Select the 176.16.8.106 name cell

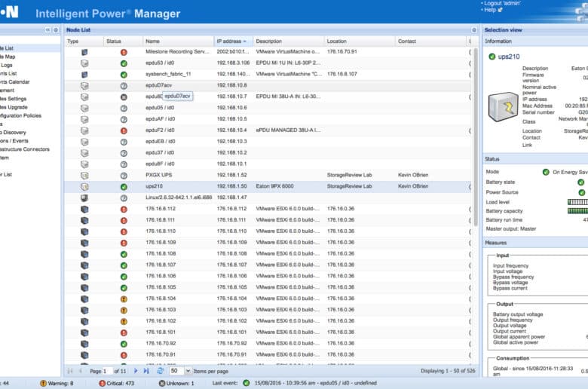(161, 276)
